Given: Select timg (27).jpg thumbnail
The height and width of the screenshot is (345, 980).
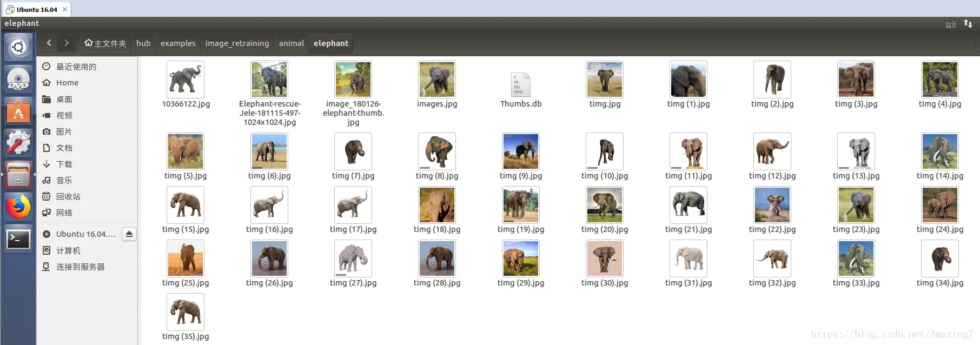Looking at the screenshot, I should click(353, 258).
